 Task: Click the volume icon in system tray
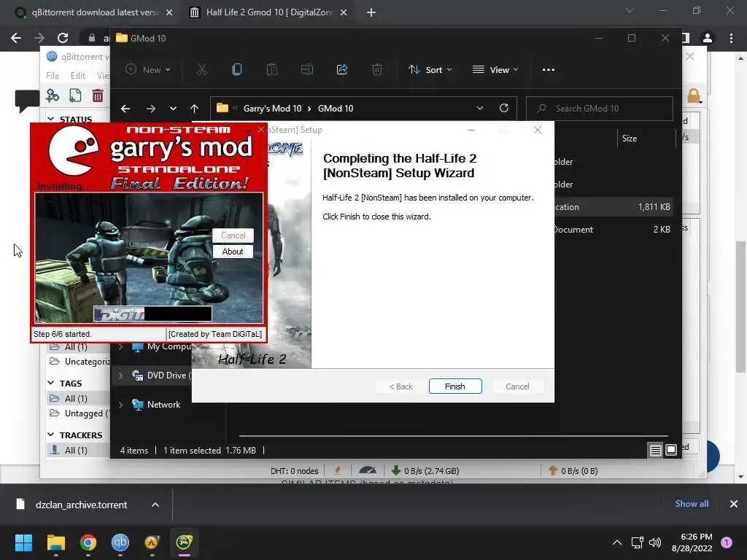[x=655, y=542]
